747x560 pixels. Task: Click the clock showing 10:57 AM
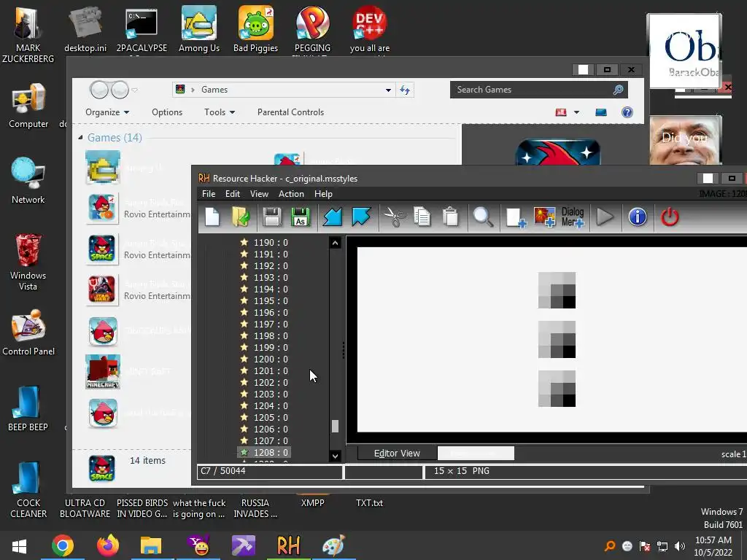[713, 540]
